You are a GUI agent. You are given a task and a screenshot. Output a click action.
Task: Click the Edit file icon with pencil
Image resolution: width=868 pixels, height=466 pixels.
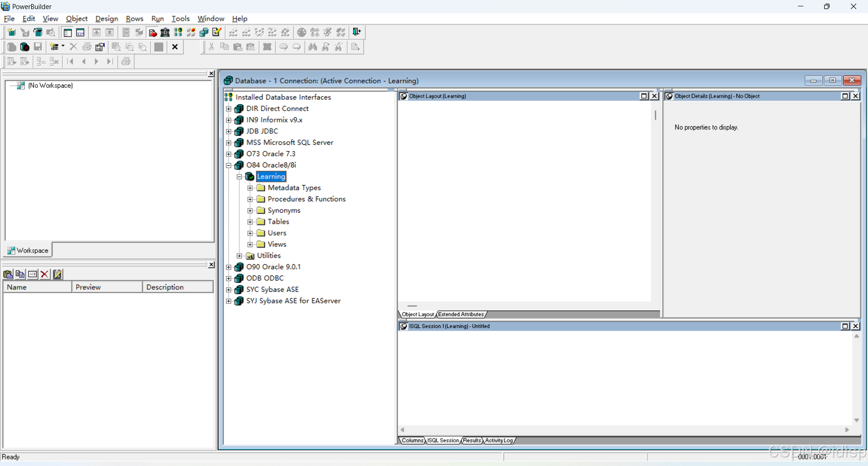coord(217,32)
